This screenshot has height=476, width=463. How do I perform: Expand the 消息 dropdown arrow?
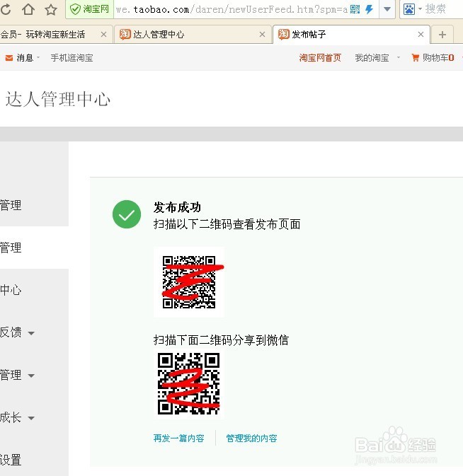(x=38, y=57)
